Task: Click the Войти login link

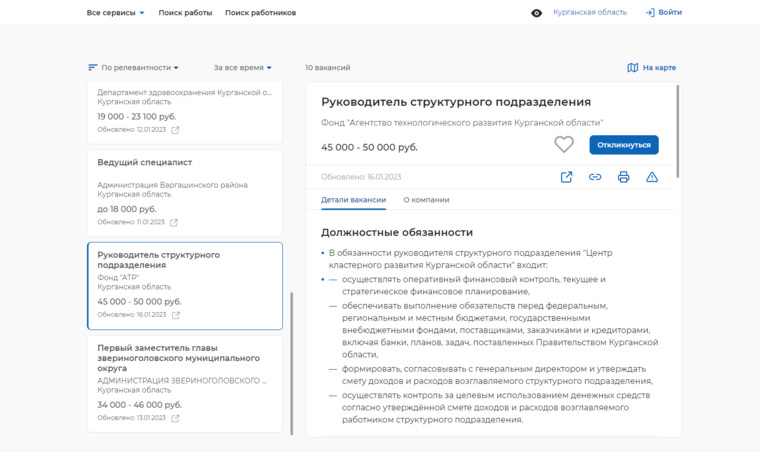Action: pyautogui.click(x=664, y=13)
